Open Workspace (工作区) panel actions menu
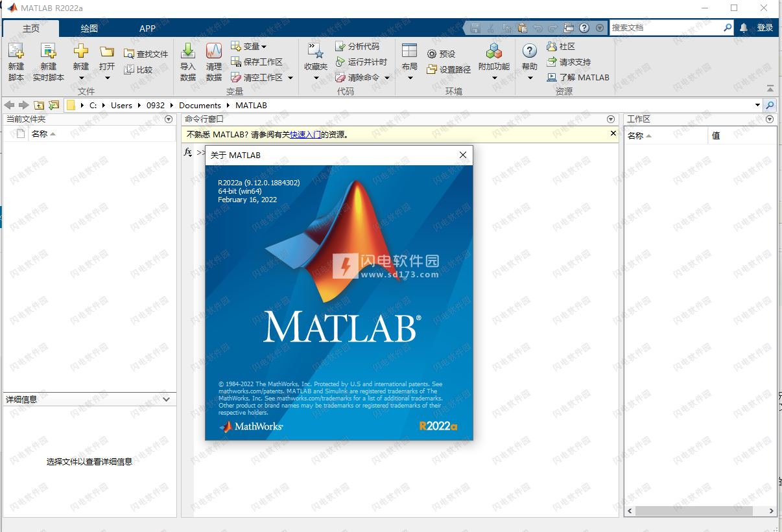Image resolution: width=782 pixels, height=532 pixels. click(x=770, y=119)
